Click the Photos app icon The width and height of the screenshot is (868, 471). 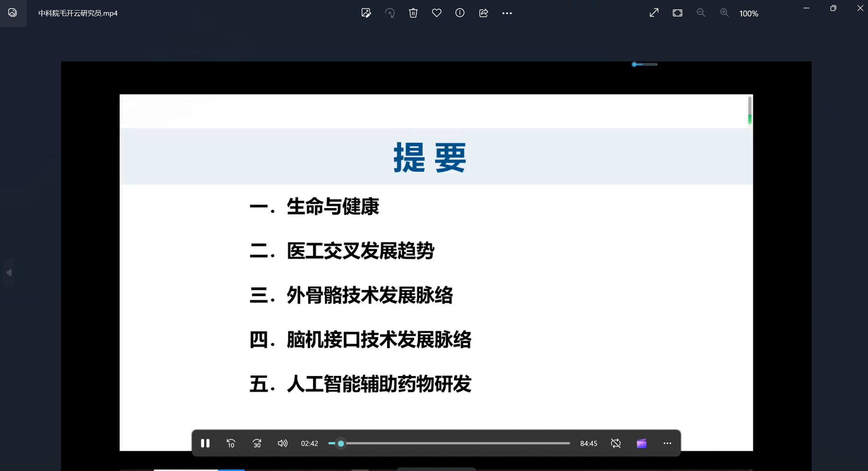tap(13, 13)
